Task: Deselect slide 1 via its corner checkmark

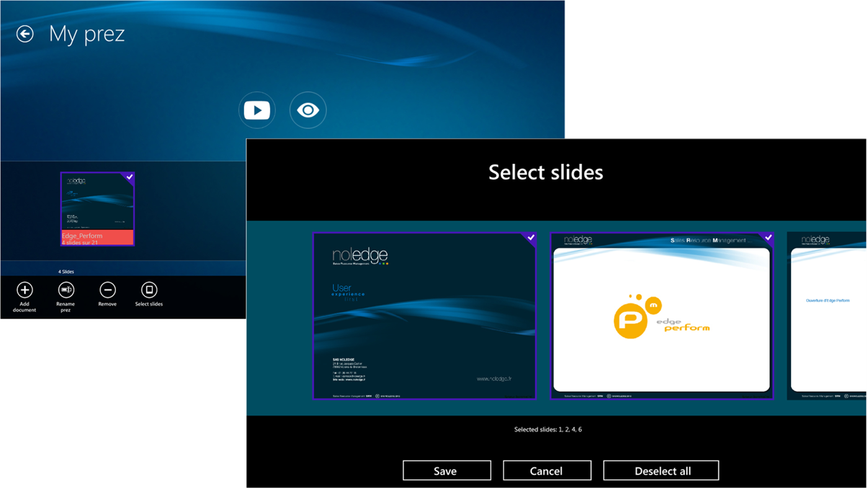Action: 530,237
